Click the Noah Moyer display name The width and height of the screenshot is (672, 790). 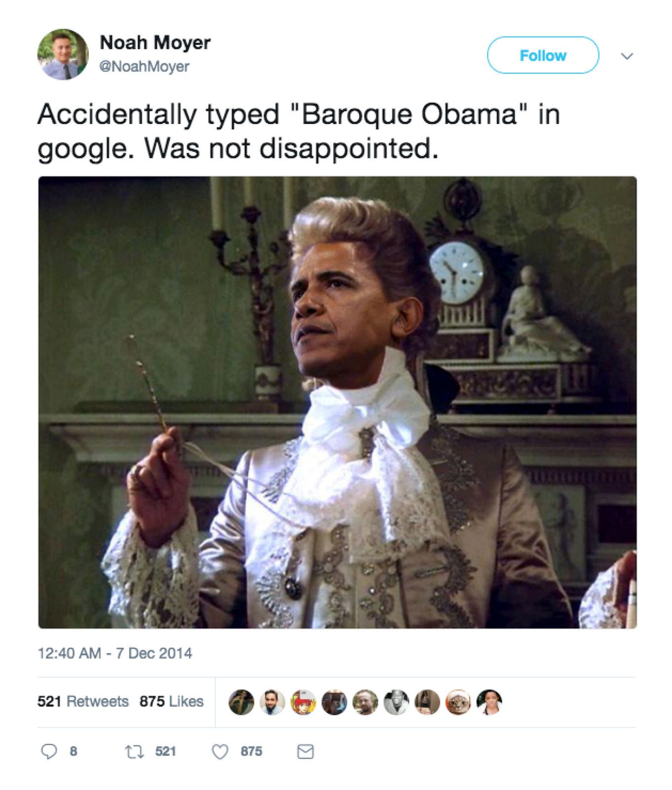[155, 42]
